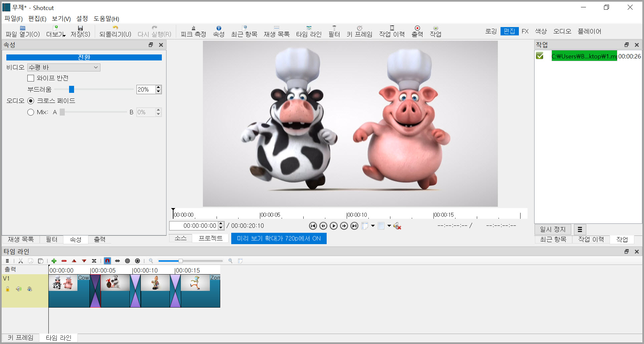The image size is (644, 344).
Task: Open the 최근 항목 toolbar item
Action: click(244, 31)
